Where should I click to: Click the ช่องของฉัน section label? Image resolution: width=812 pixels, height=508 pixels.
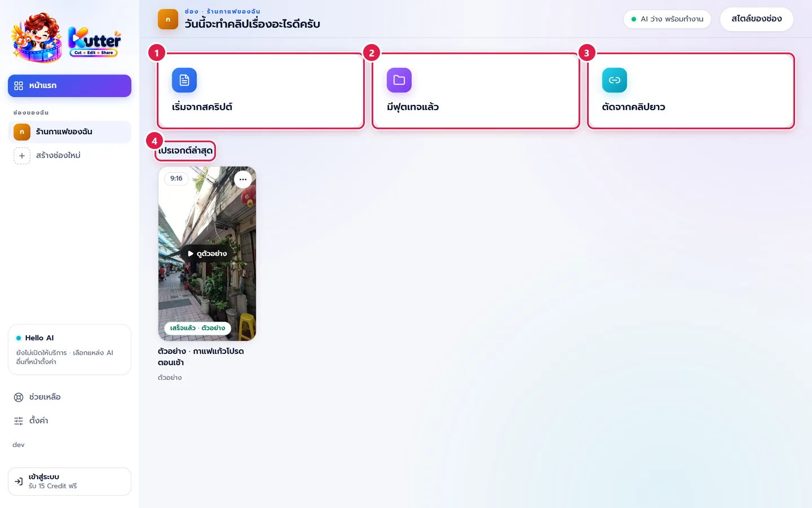point(31,113)
